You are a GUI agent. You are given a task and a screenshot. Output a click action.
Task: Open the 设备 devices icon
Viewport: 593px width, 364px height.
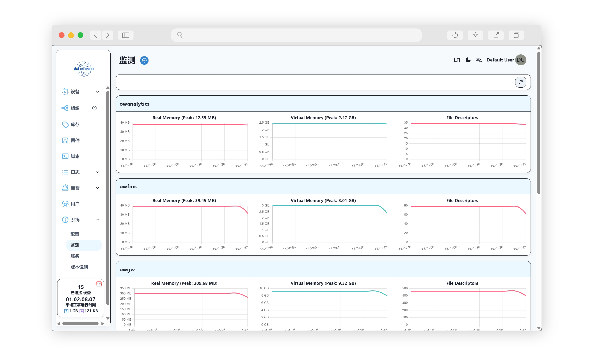click(65, 91)
